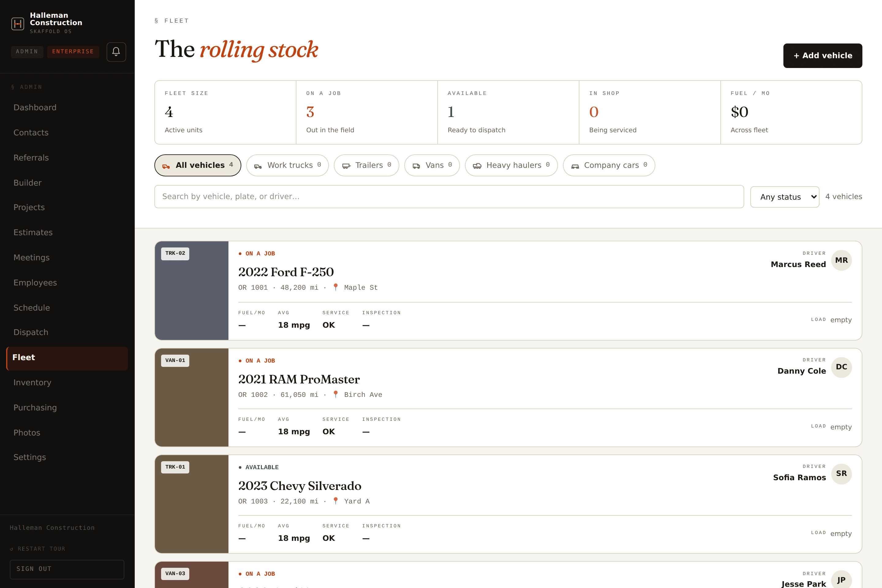Image resolution: width=882 pixels, height=588 pixels.
Task: Click the ENTERPRISE plan badge
Action: [x=73, y=52]
